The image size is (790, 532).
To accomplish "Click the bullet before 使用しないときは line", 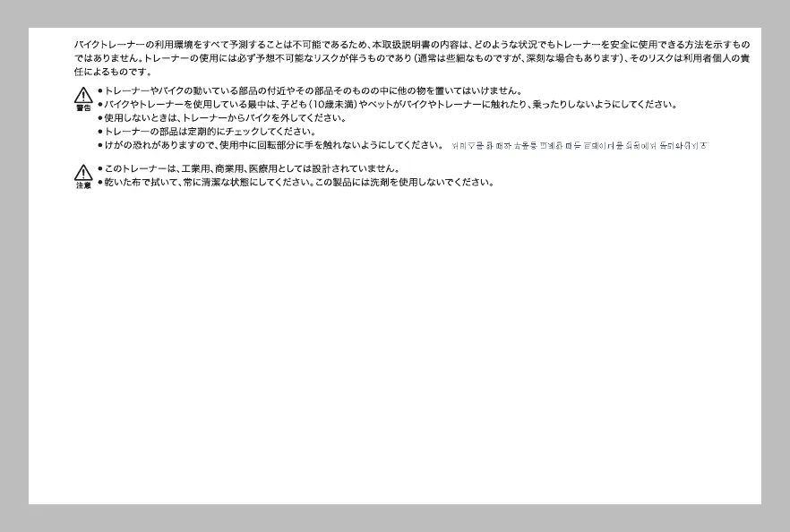I will click(100, 117).
